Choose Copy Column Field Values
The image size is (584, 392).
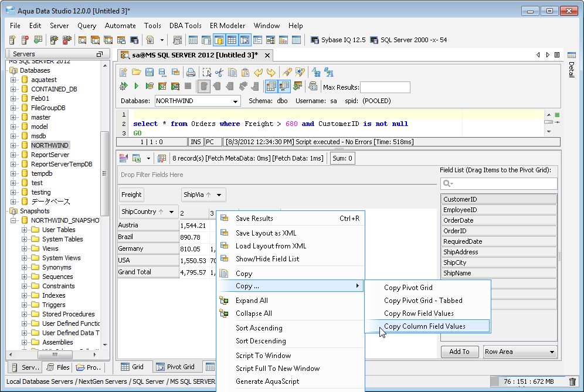425,326
